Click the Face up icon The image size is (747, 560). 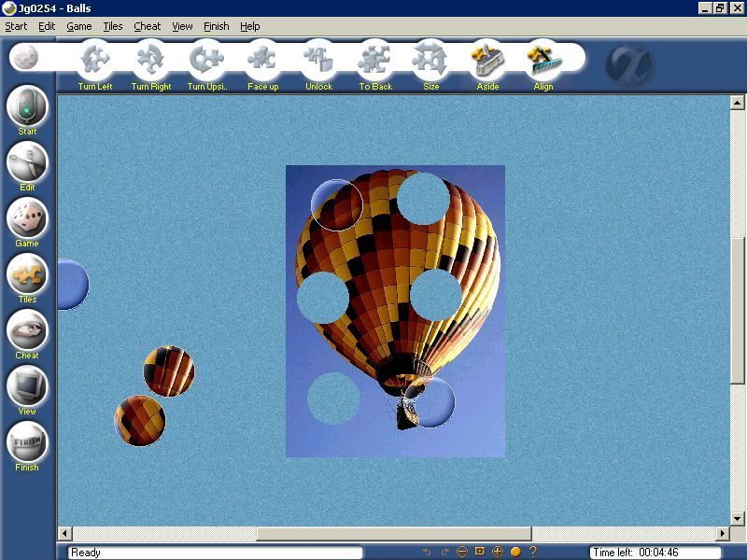tap(262, 60)
